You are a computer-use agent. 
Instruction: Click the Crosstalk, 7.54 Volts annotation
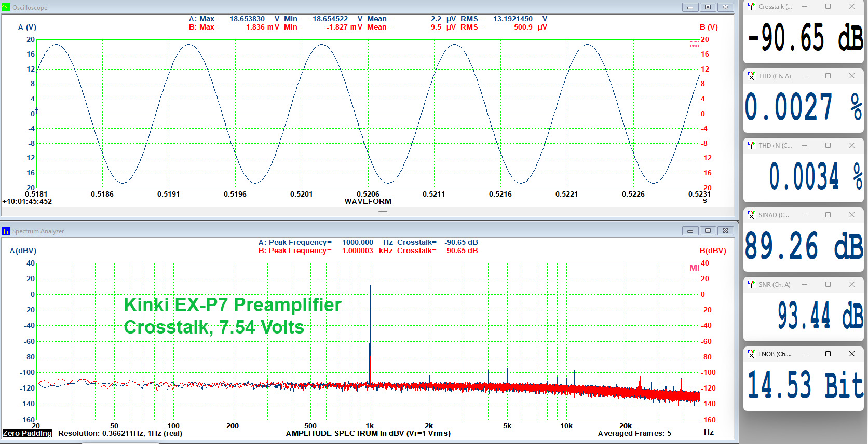click(214, 327)
